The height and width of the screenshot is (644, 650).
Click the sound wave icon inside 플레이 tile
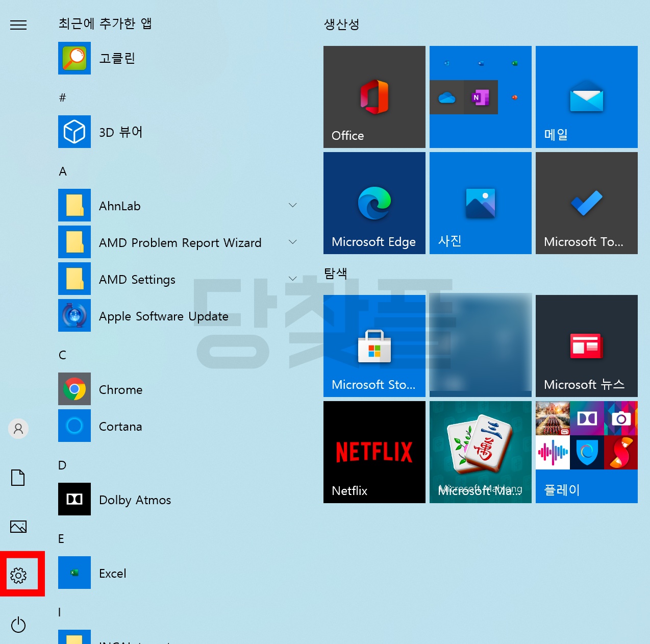553,452
